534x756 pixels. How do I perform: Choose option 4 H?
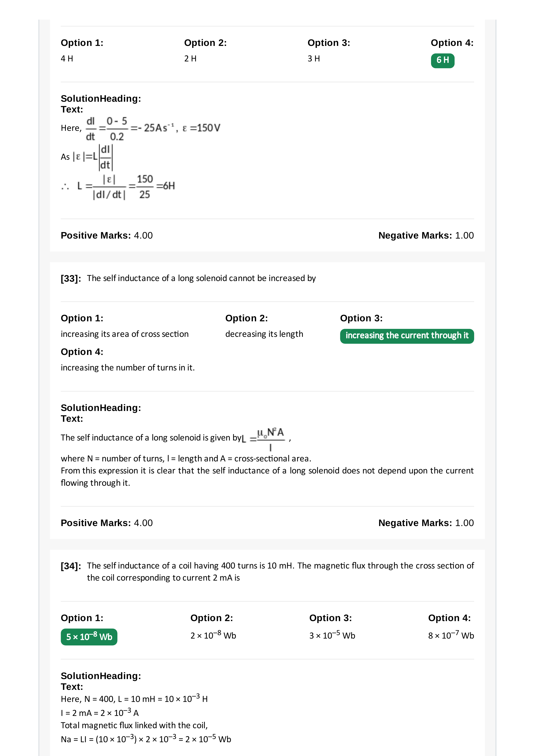67,59
